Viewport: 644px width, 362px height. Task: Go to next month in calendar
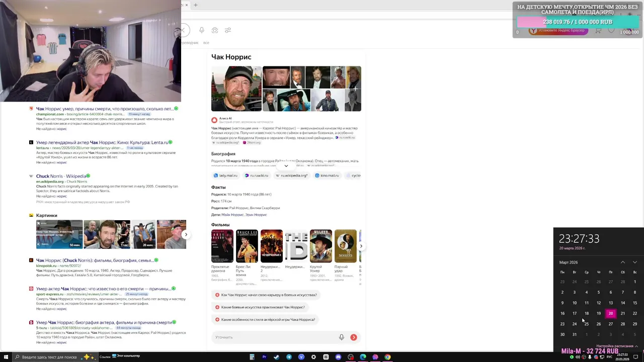pos(634,262)
